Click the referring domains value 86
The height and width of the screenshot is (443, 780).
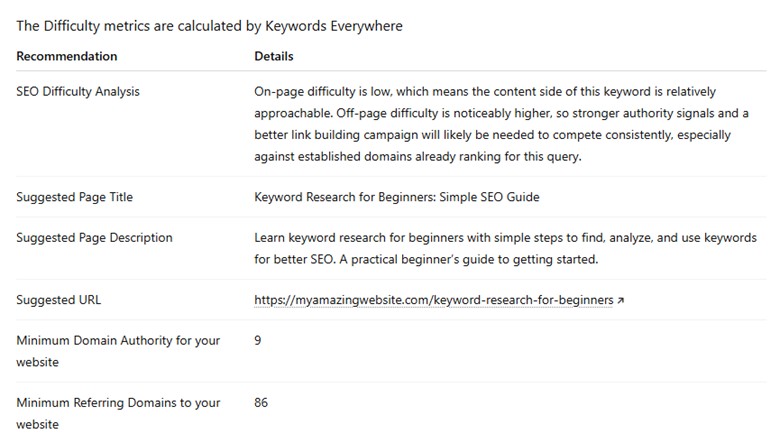261,403
